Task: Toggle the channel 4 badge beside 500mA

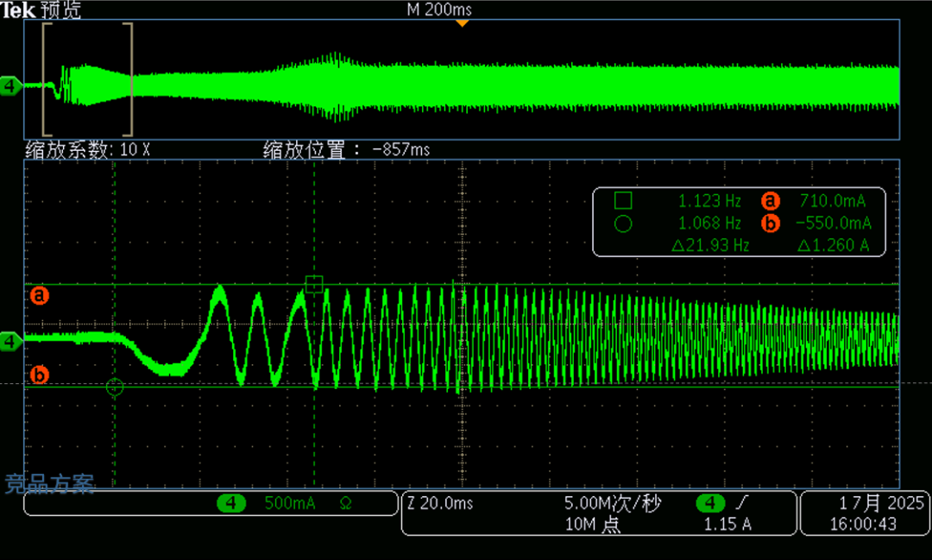Action: coord(230,504)
